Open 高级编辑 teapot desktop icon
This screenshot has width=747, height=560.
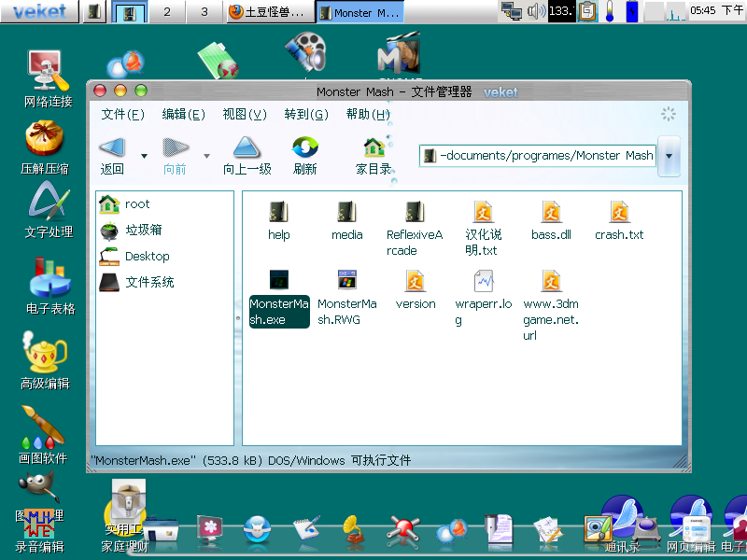coord(45,360)
